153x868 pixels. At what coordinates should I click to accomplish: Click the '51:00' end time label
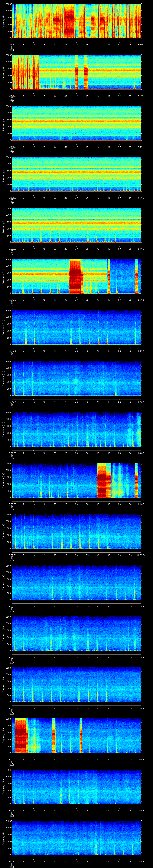pos(141,96)
